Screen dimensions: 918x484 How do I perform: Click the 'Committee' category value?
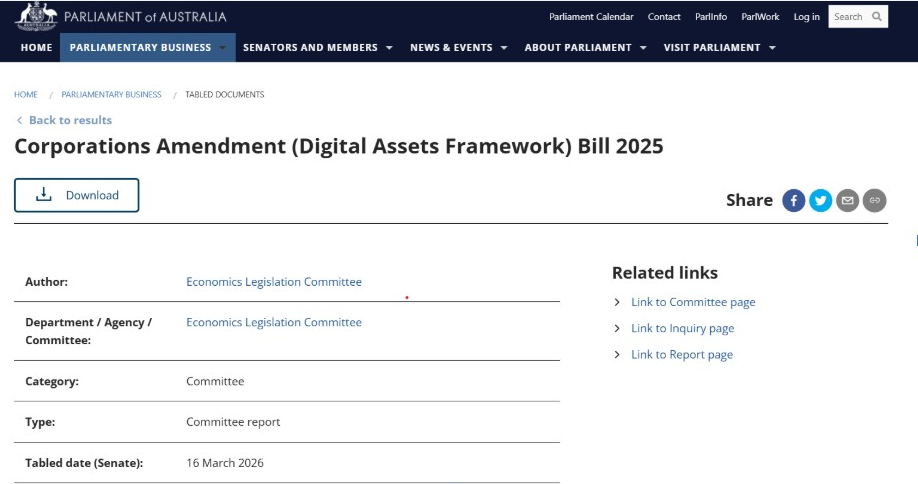(x=215, y=381)
